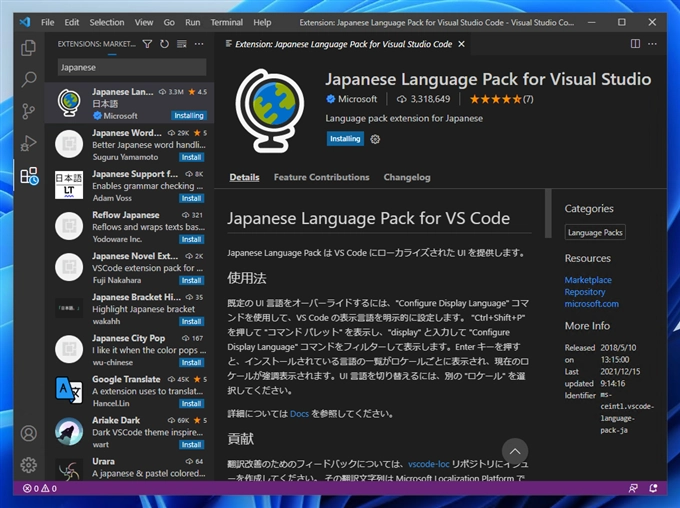Open the Source Control view
Screen dimensions: 680x508
[x=28, y=112]
